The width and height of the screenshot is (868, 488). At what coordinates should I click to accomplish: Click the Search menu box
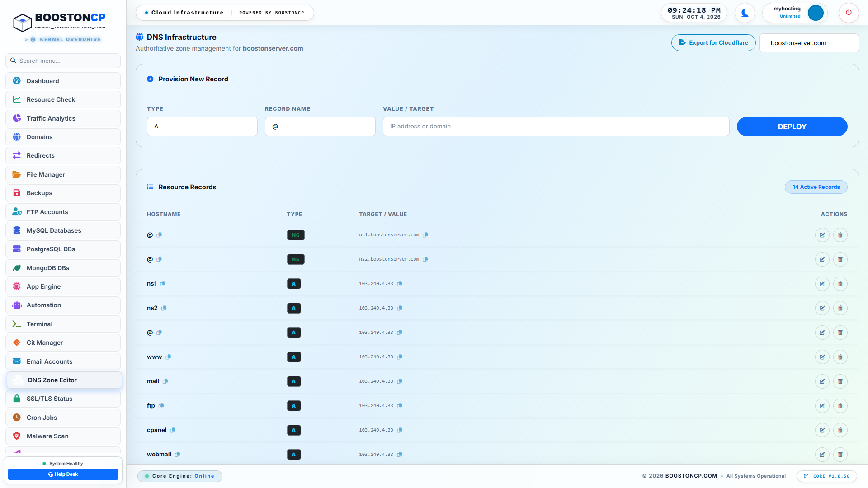coord(63,61)
